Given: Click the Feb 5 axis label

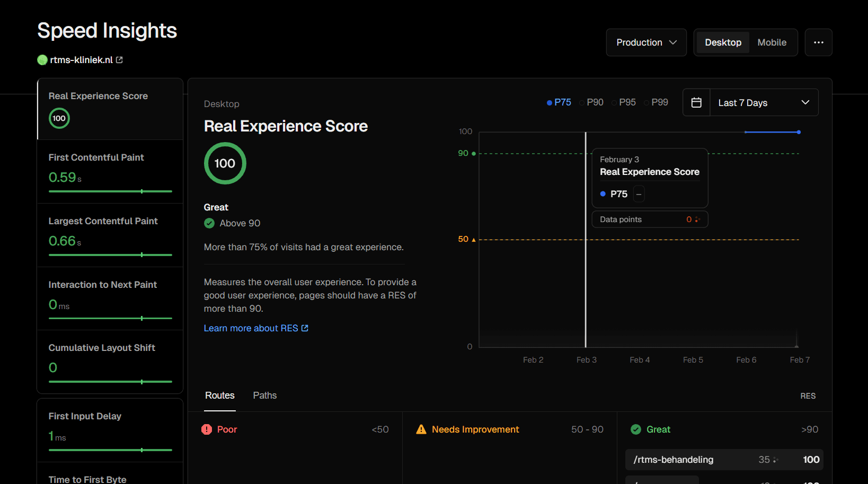Looking at the screenshot, I should coord(693,360).
